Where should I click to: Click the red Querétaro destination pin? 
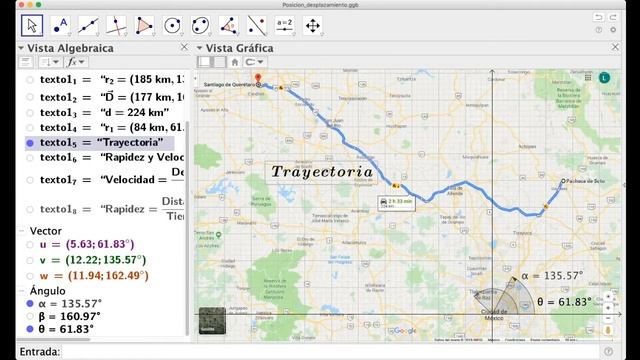(258, 78)
